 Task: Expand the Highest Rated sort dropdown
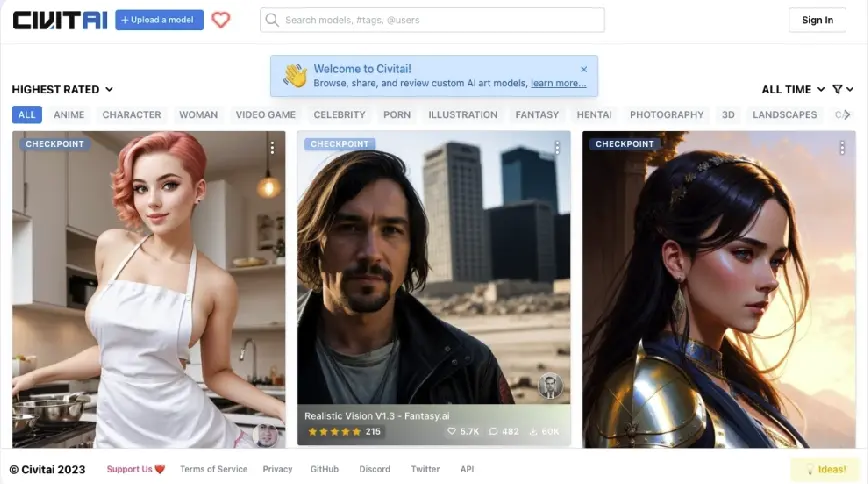click(63, 89)
